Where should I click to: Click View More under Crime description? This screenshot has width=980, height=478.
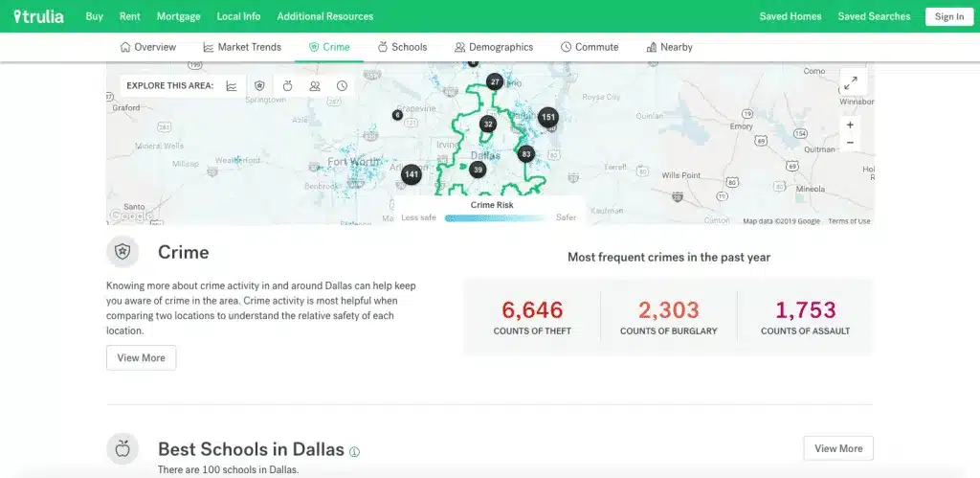click(141, 357)
